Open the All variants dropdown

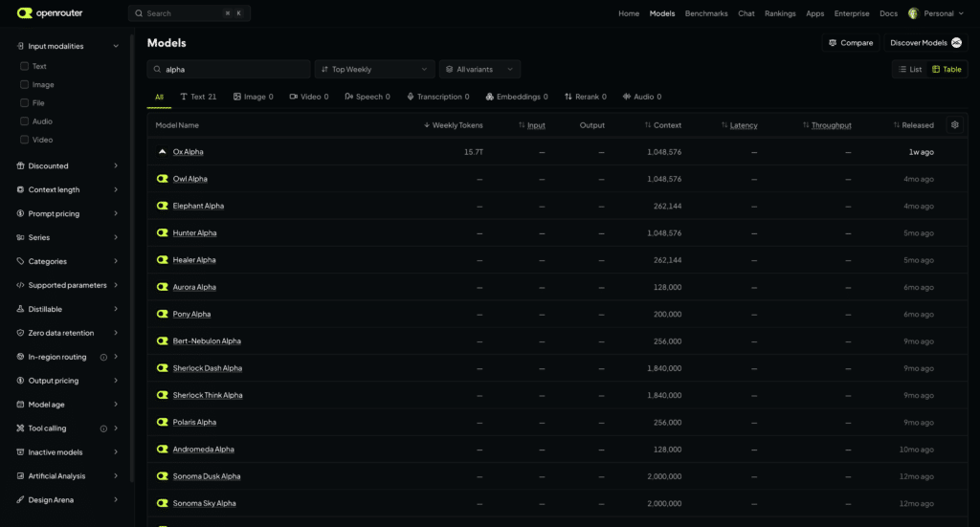[479, 69]
